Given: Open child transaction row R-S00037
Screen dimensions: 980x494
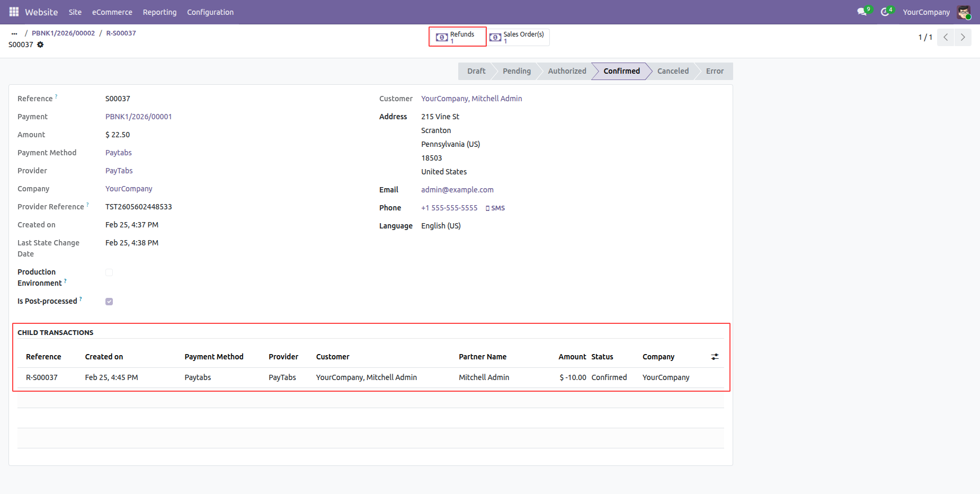Looking at the screenshot, I should 42,377.
